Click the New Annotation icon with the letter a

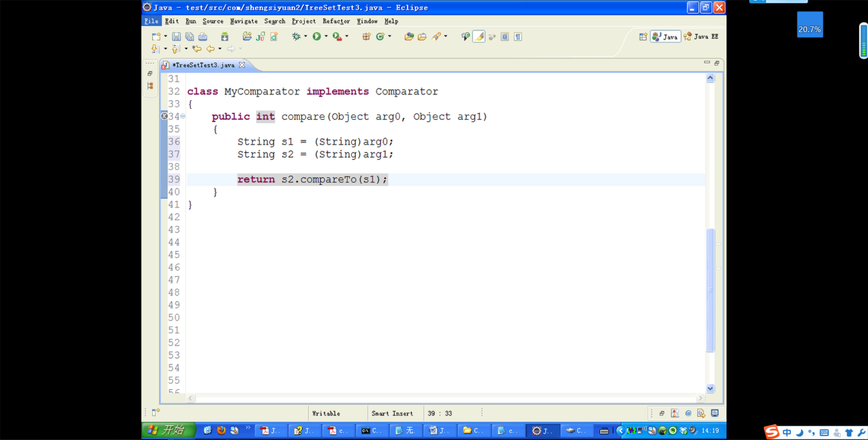pos(274,37)
